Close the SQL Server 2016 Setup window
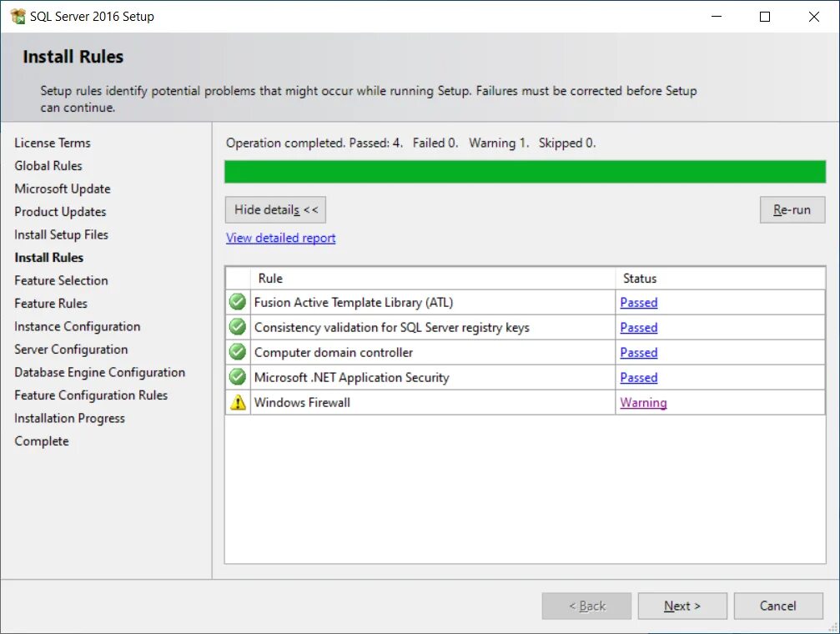This screenshot has width=840, height=634. [814, 17]
